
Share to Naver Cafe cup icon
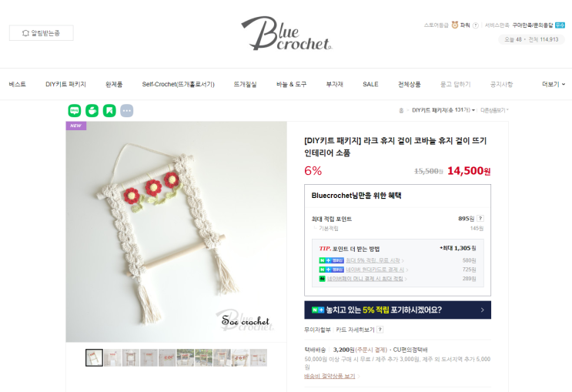pos(92,111)
